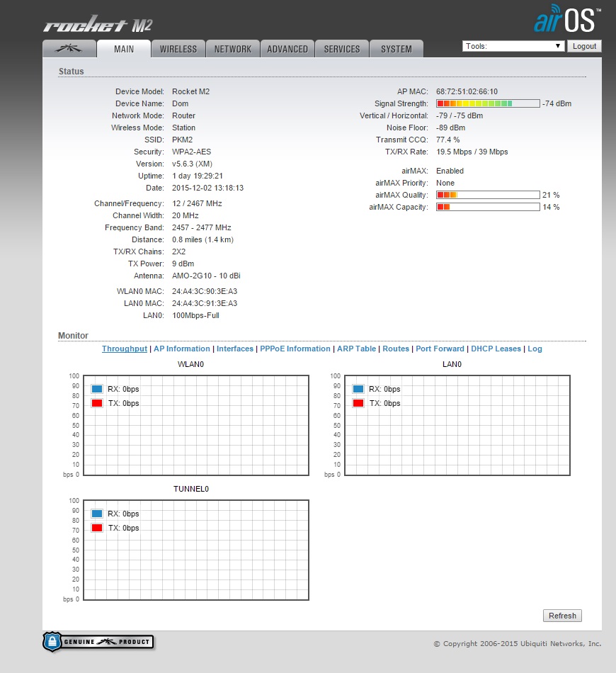Click WLAN0 TX red legend swatch
This screenshot has height=673, width=616.
pos(97,403)
